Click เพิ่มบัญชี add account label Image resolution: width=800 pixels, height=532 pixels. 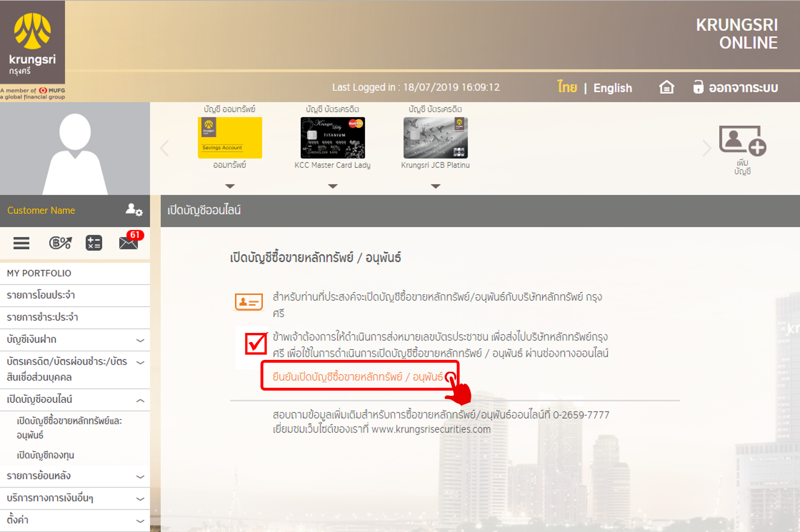point(742,167)
